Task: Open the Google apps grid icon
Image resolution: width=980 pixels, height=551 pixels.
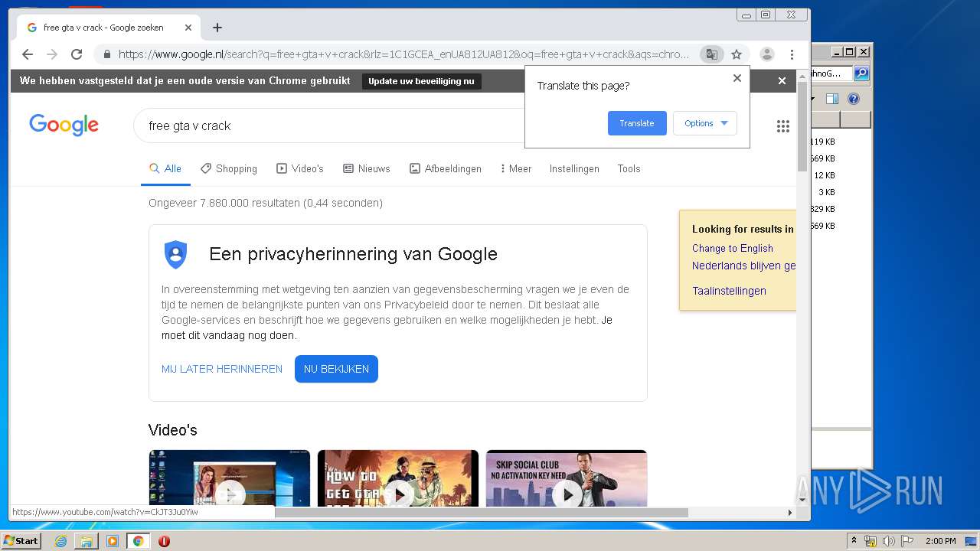Action: pyautogui.click(x=782, y=126)
